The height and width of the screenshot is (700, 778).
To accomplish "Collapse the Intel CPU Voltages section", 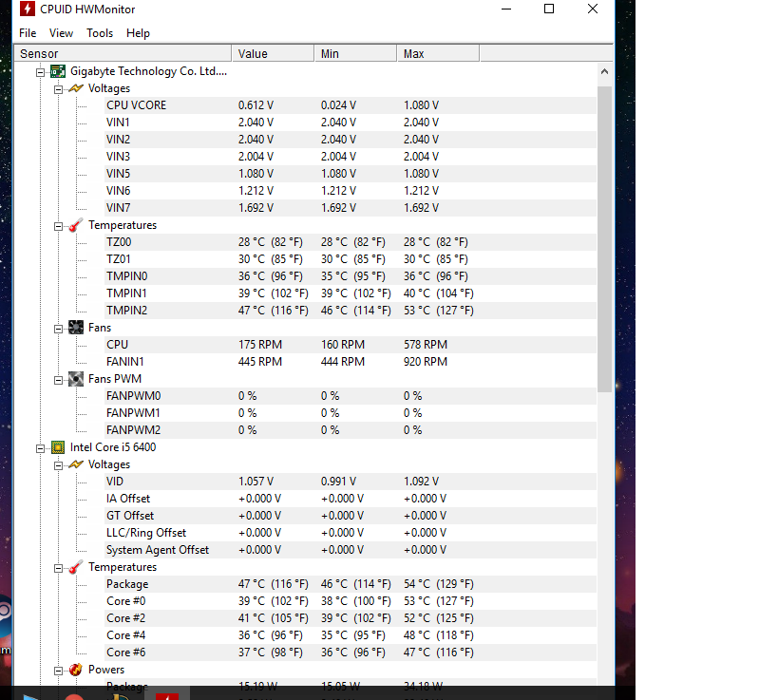I will pos(58,465).
